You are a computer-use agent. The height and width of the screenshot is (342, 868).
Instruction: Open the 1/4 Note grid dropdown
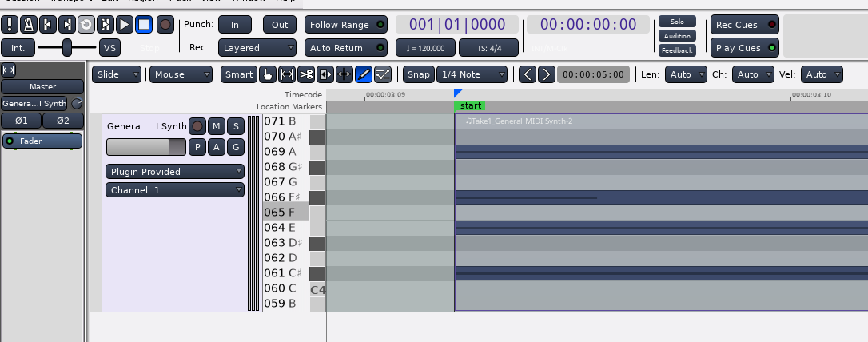pyautogui.click(x=472, y=74)
